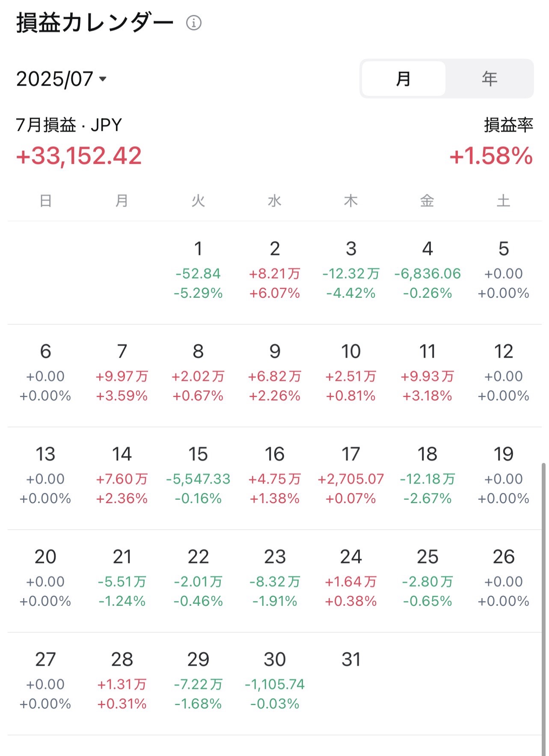
Task: Tap day 15 with -5,547.33 loss
Action: pyautogui.click(x=198, y=478)
